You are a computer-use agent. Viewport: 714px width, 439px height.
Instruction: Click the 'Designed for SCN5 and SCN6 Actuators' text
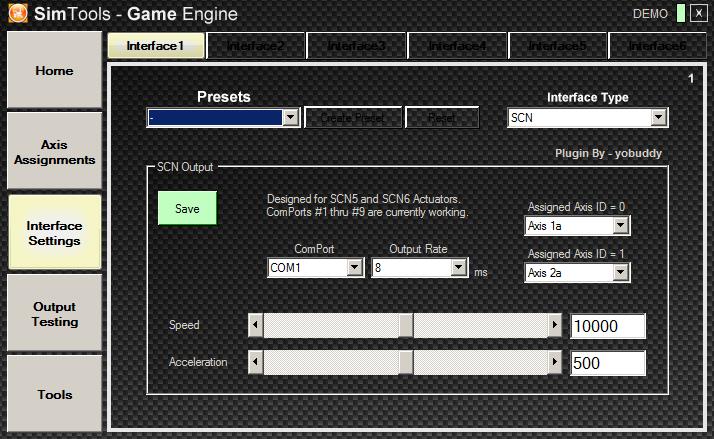point(363,199)
